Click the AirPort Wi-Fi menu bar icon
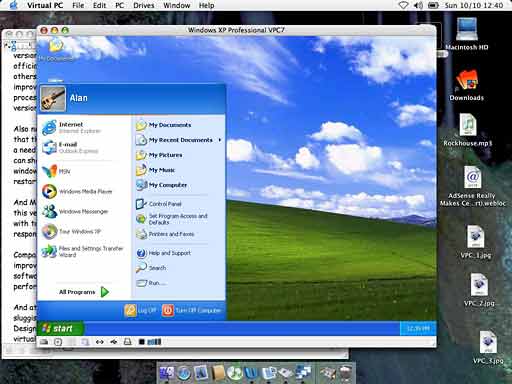Image resolution: width=512 pixels, height=384 pixels. pyautogui.click(x=403, y=5)
